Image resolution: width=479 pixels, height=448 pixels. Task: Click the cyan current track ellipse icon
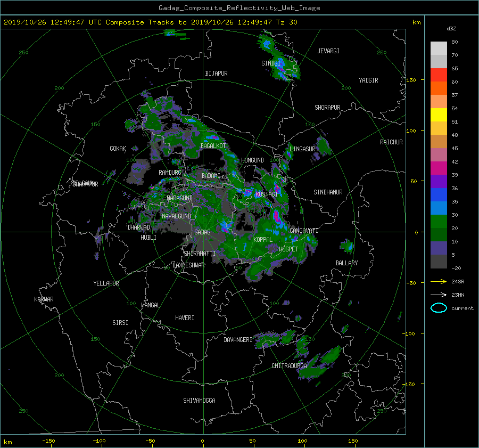click(x=439, y=308)
